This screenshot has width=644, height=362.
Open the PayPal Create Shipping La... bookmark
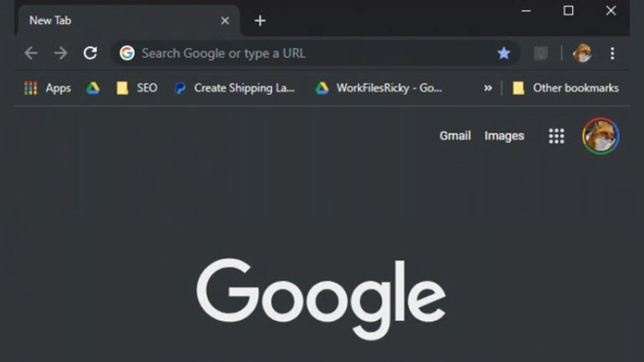click(x=235, y=88)
